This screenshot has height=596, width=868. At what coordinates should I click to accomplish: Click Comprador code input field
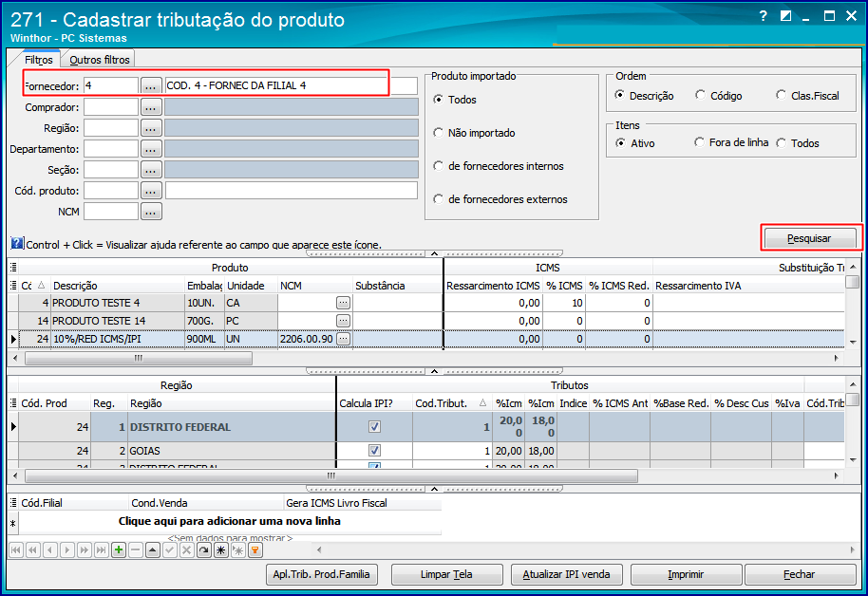click(x=111, y=107)
